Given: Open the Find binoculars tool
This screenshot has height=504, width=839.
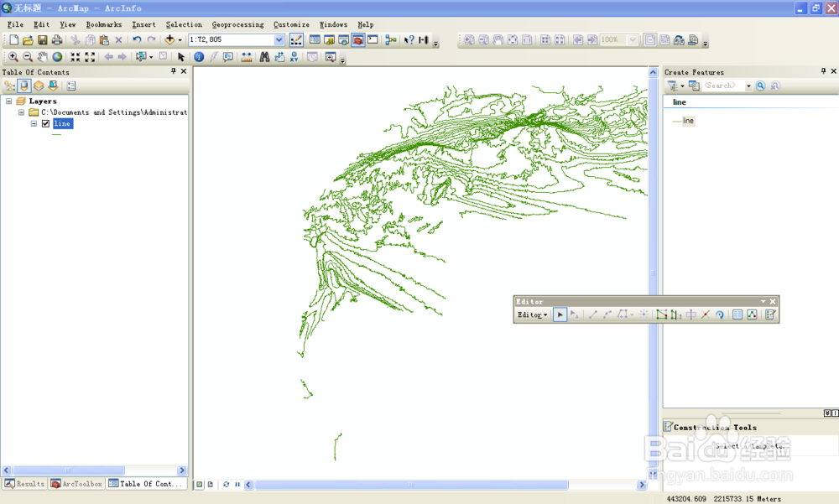Looking at the screenshot, I should click(x=264, y=57).
